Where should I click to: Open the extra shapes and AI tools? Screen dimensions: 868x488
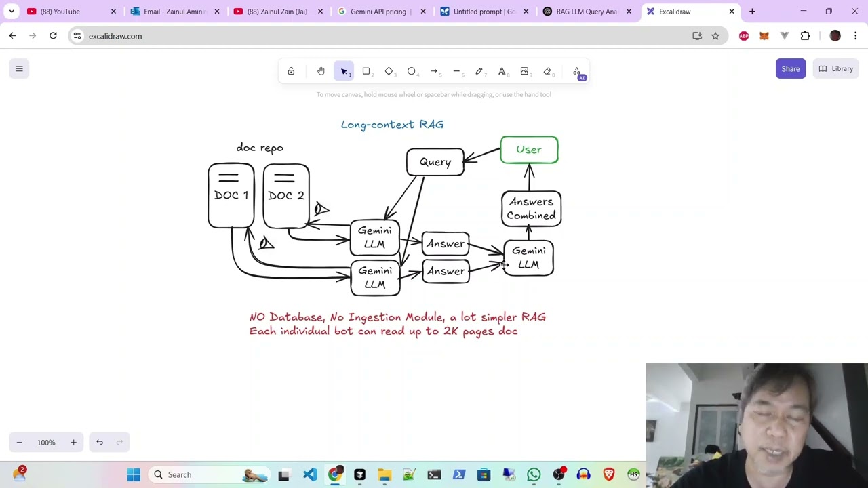pos(577,71)
